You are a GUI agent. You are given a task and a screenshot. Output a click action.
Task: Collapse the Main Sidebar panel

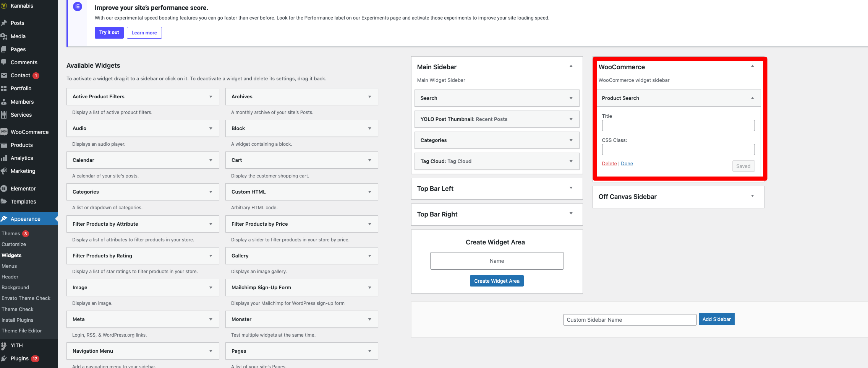coord(571,66)
